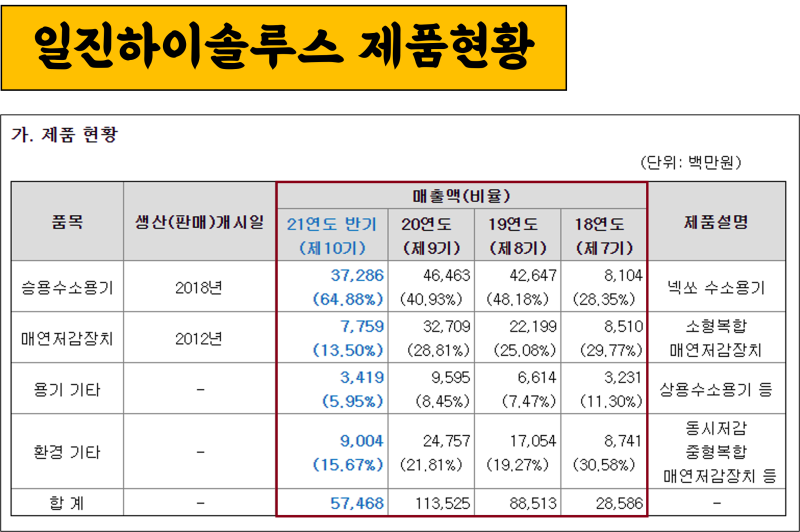Click the 용기 기타 row label
The width and height of the screenshot is (800, 532).
click(67, 390)
